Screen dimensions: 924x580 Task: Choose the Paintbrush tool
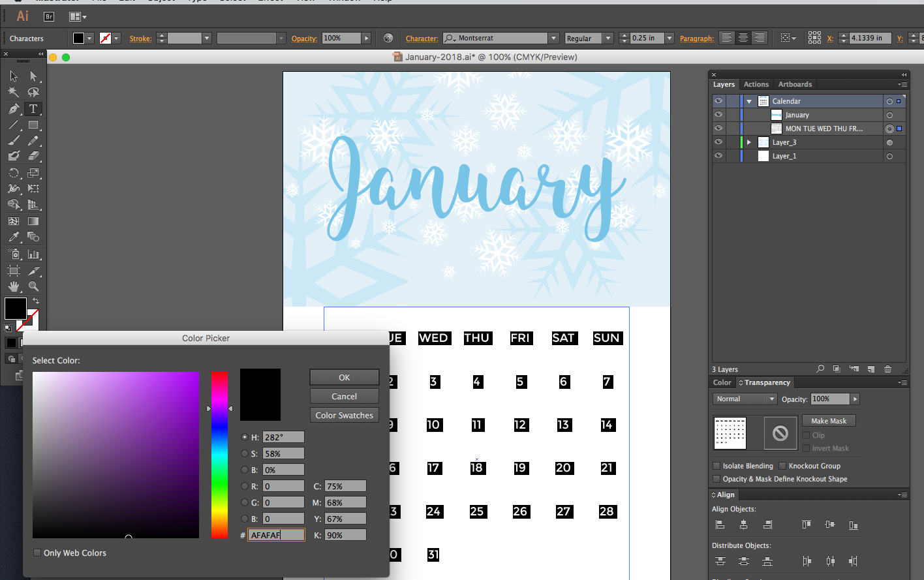tap(13, 141)
